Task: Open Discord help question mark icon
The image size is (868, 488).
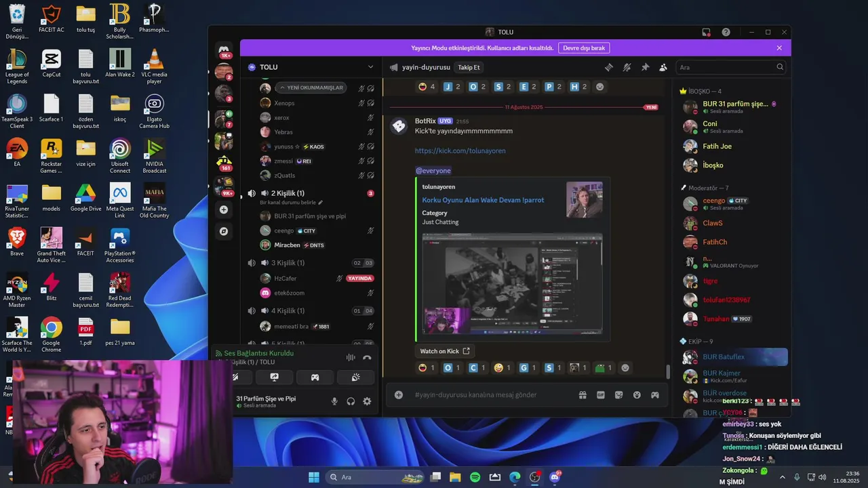Action: tap(726, 32)
